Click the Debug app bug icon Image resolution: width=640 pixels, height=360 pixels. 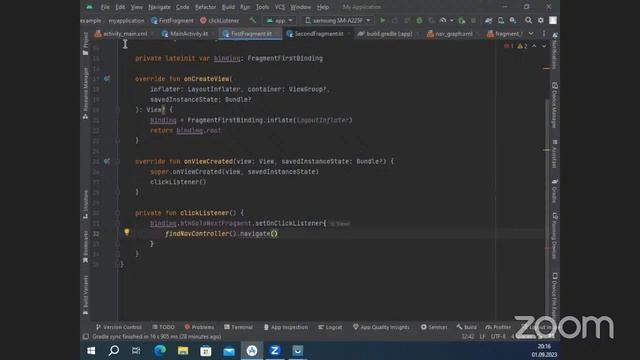(419, 20)
